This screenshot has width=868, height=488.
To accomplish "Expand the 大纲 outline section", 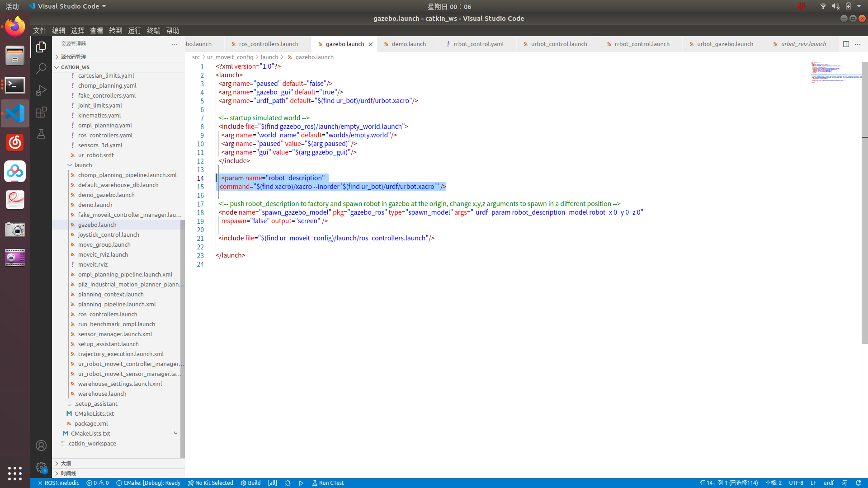I will click(66, 463).
